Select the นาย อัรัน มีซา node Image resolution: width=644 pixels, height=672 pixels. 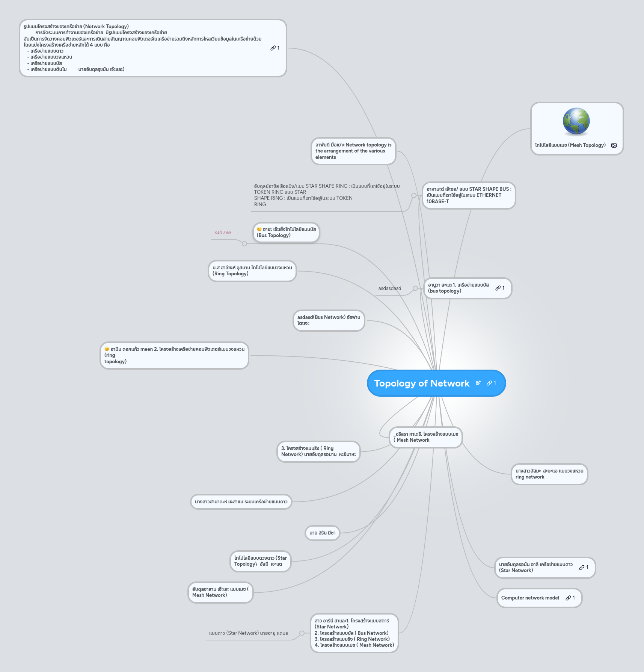click(x=322, y=533)
